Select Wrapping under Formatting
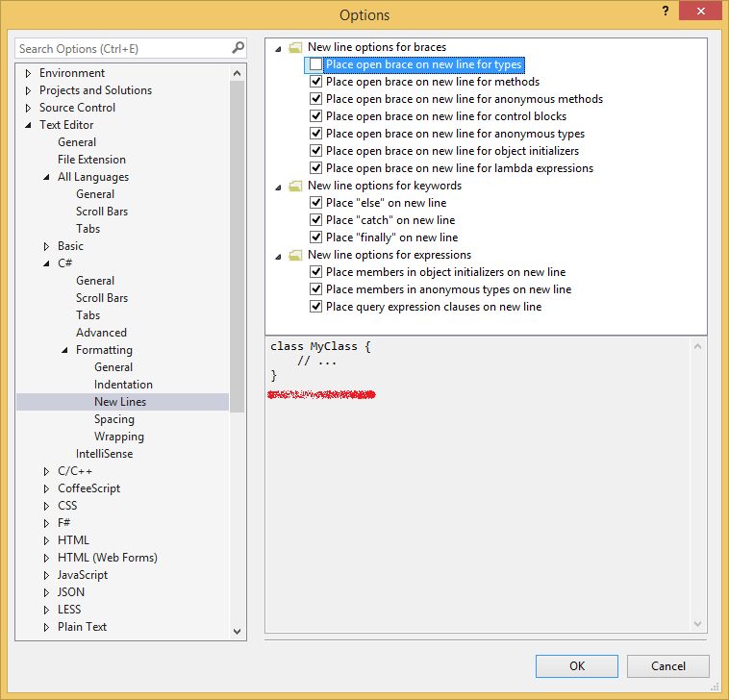Image resolution: width=729 pixels, height=700 pixels. (x=119, y=437)
